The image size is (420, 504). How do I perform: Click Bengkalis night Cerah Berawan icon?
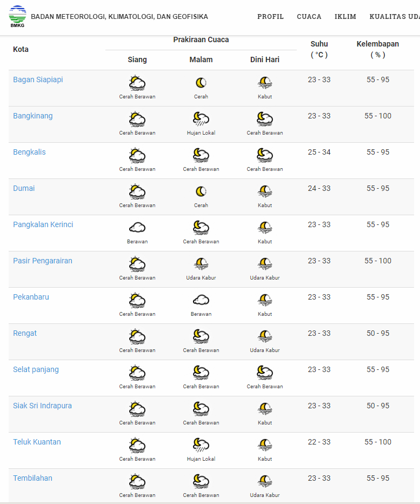click(x=201, y=155)
